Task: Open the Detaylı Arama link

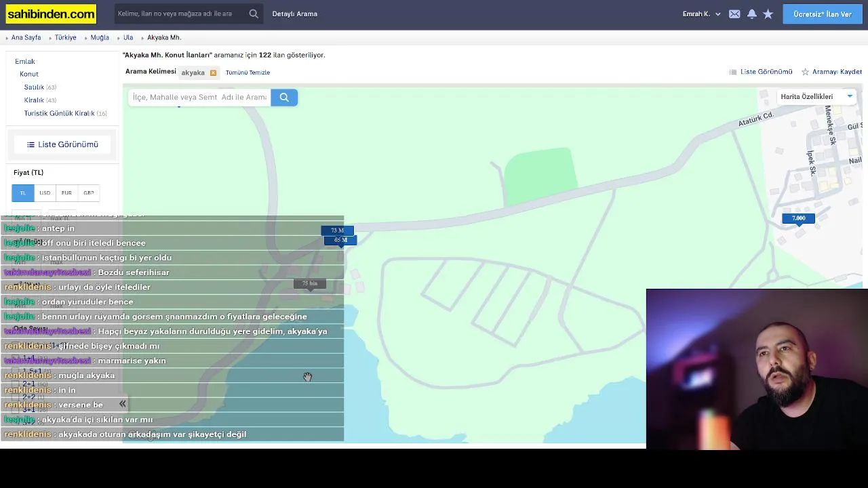Action: (x=294, y=14)
